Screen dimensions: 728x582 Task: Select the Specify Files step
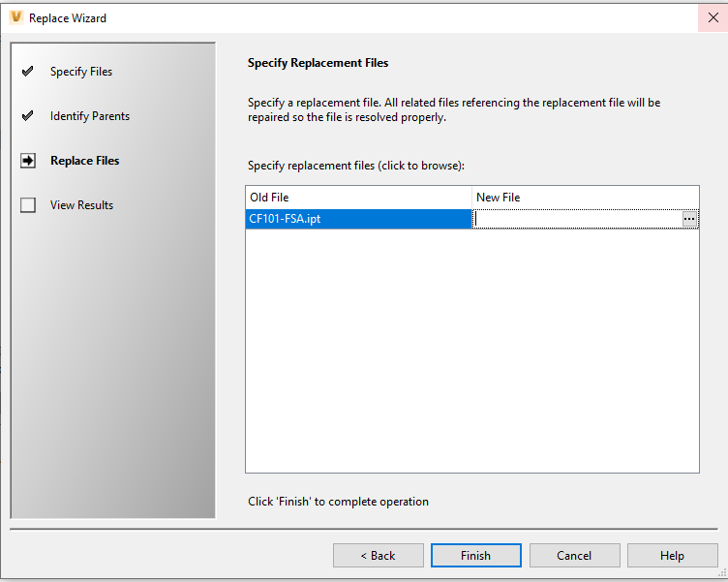click(x=81, y=72)
